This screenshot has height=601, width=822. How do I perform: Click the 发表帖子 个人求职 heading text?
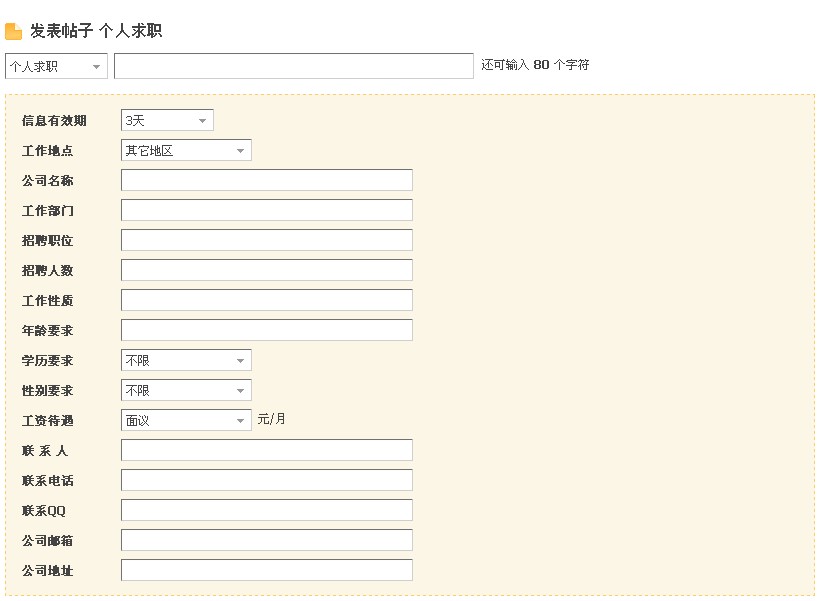click(x=96, y=32)
